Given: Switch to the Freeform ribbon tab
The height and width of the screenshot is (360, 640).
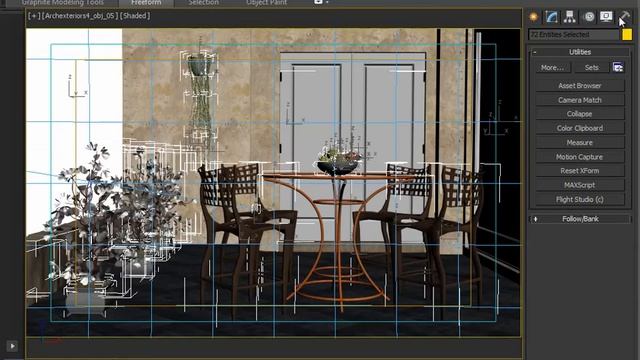Looking at the screenshot, I should point(146,2).
